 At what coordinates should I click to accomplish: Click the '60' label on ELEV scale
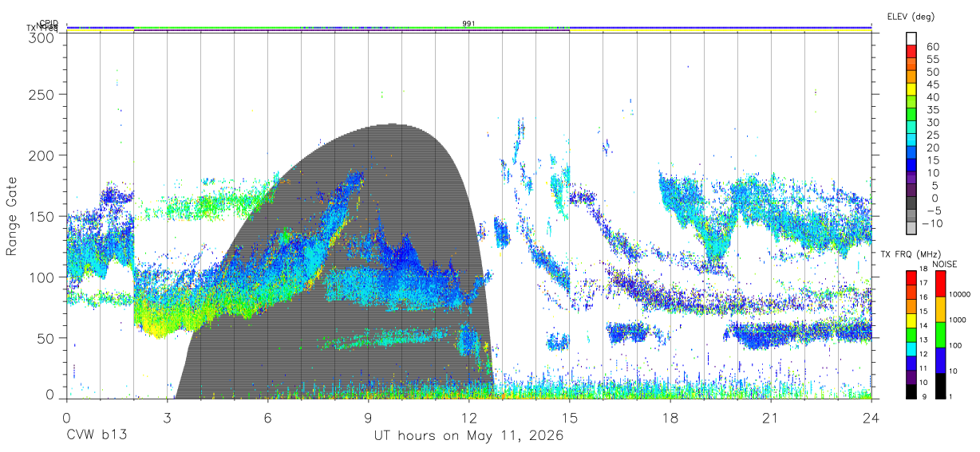point(932,47)
